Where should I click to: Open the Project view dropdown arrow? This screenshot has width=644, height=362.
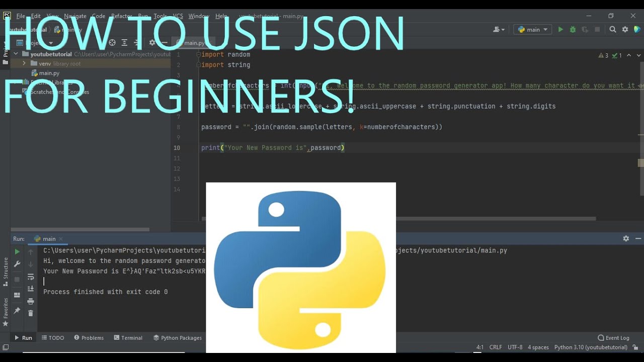click(x=50, y=43)
